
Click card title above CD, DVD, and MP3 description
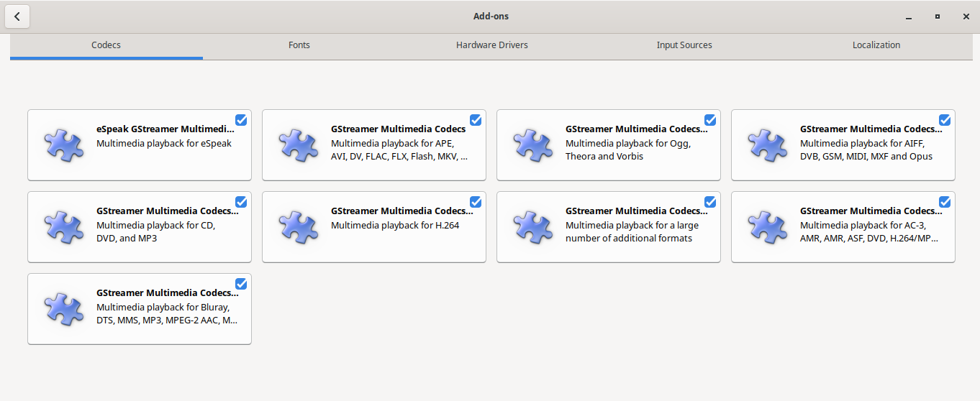point(167,211)
